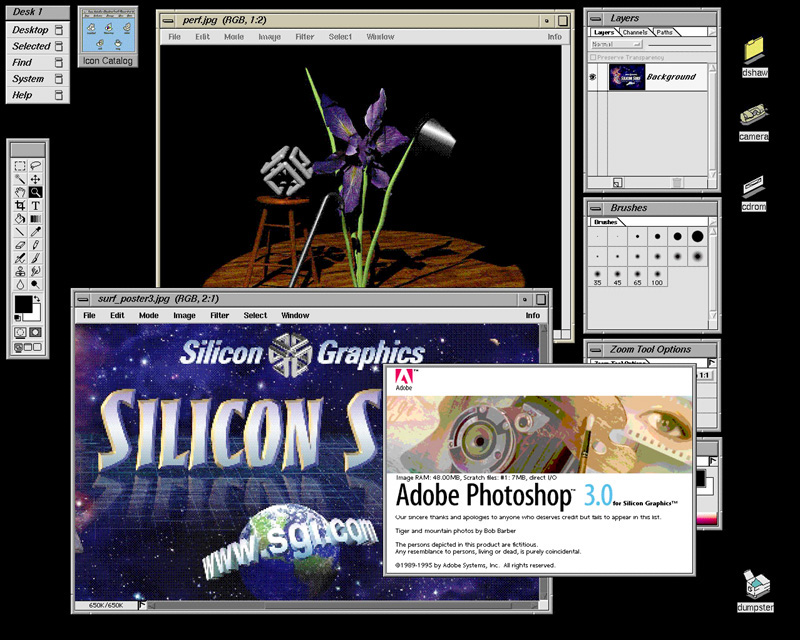
Task: Select the Rubber Stamp tool
Action: click(20, 271)
